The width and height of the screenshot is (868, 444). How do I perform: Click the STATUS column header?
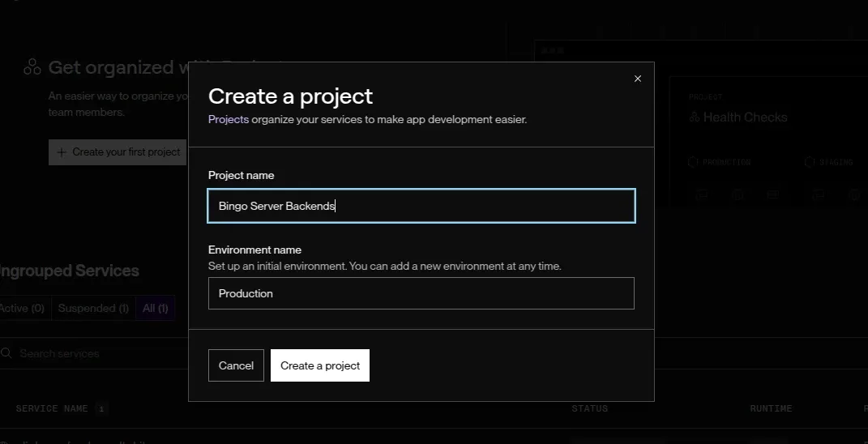[x=589, y=408]
